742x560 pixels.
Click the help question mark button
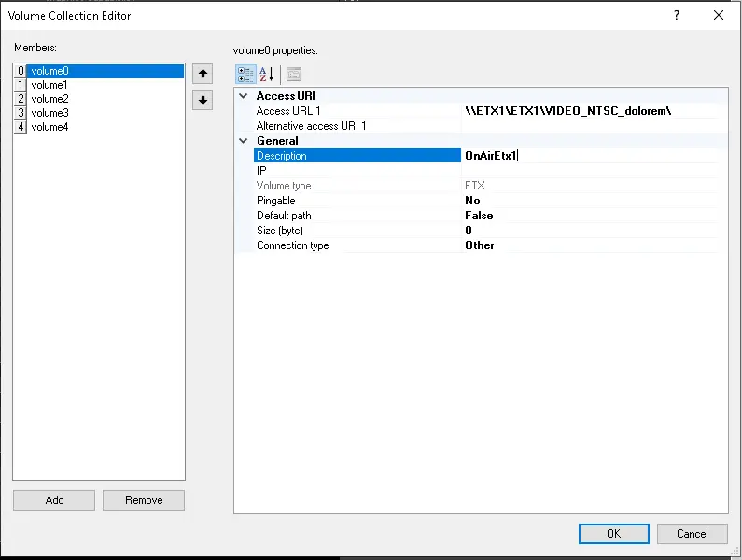tap(676, 15)
